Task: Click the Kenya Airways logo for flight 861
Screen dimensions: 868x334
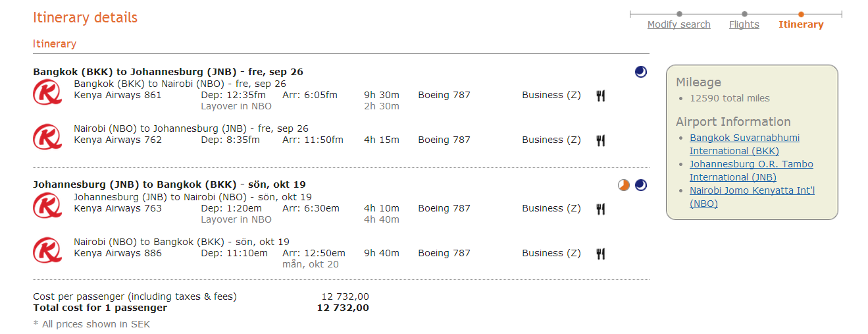Action: 47,92
